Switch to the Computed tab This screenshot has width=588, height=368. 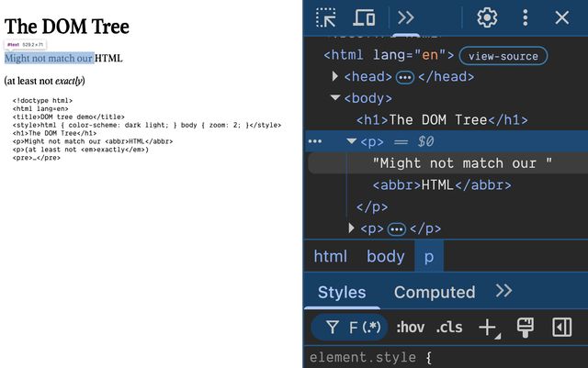click(x=435, y=293)
